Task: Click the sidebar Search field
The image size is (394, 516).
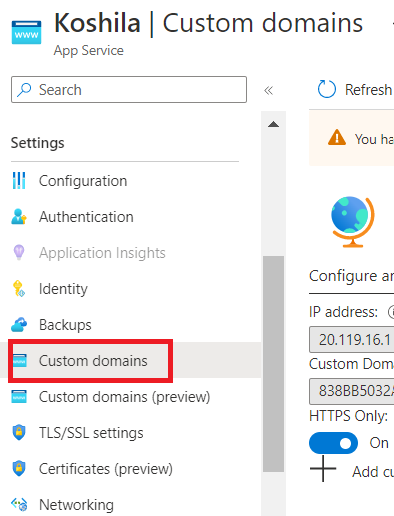Action: click(x=129, y=90)
